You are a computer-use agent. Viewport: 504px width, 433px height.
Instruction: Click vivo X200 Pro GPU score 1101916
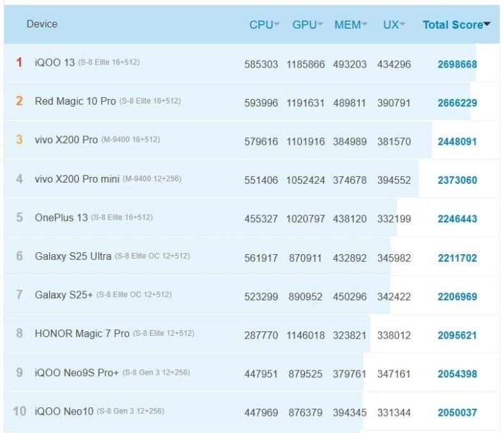[306, 142]
